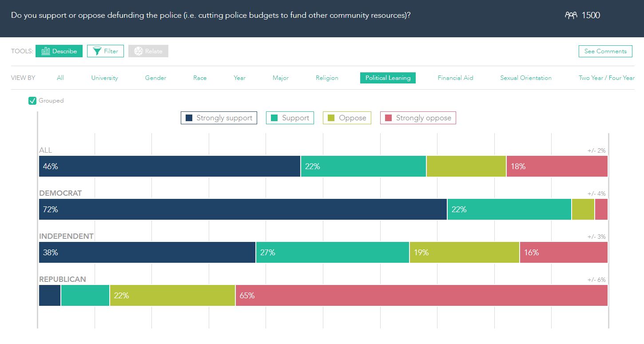The width and height of the screenshot is (644, 344).
Task: Select the Political Leaning tab
Action: pyautogui.click(x=388, y=78)
